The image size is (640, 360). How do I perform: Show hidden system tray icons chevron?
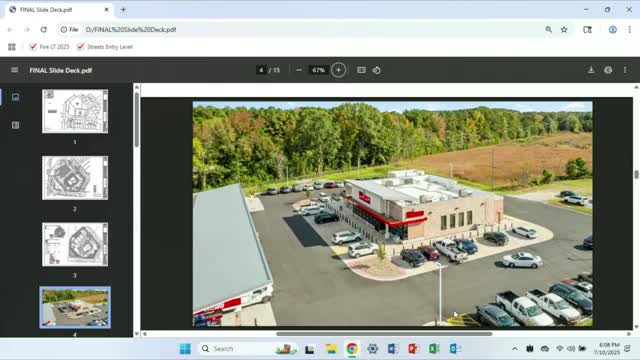click(x=515, y=349)
